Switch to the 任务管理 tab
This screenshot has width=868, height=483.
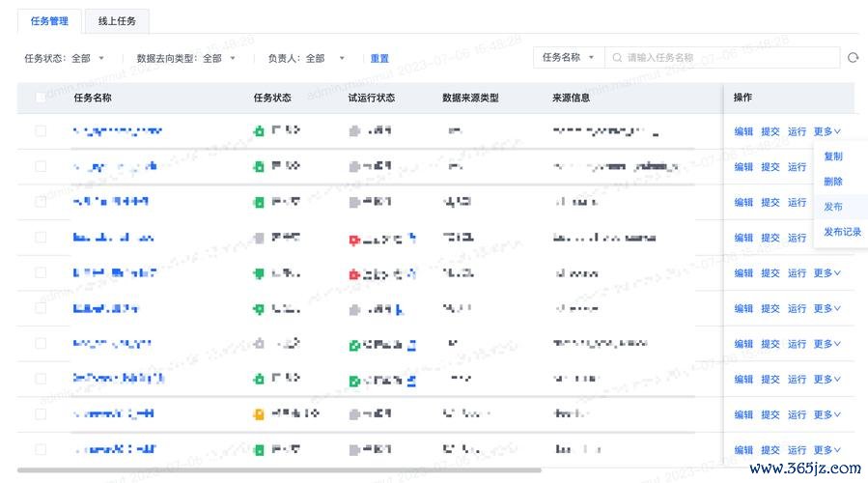(x=49, y=21)
